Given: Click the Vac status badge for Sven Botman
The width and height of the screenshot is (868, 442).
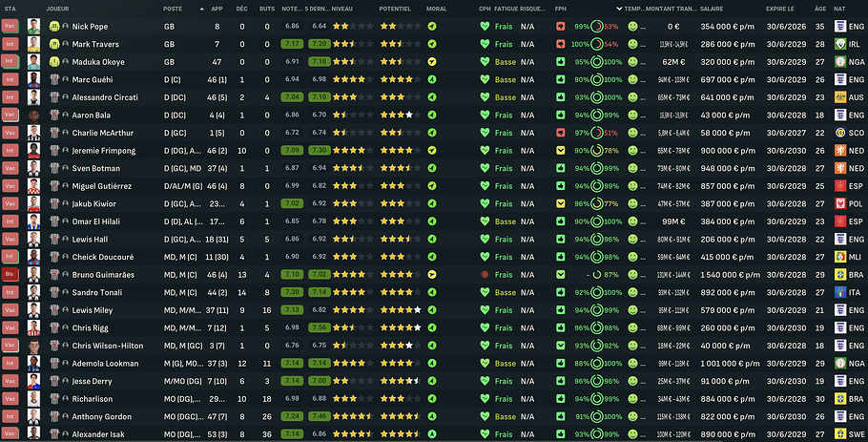Looking at the screenshot, I should (10, 168).
